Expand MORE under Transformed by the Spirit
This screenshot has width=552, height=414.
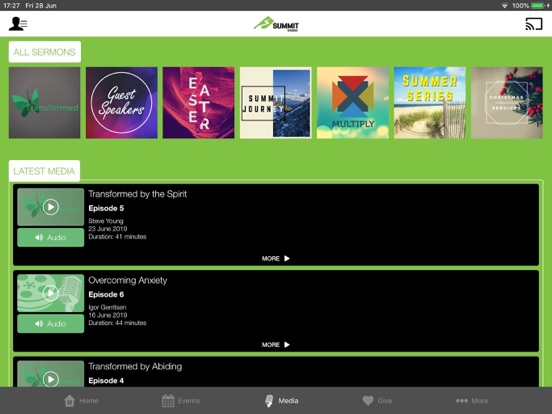coord(276,258)
